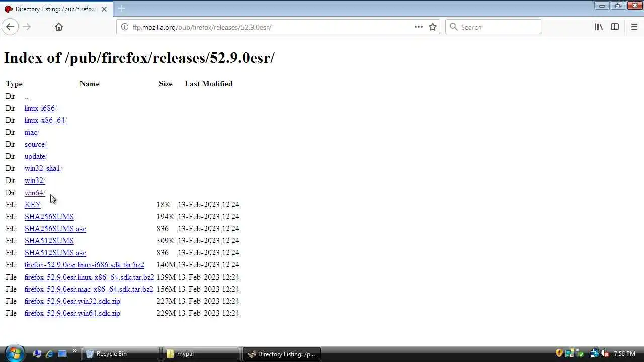Toggle the sidebars button
Screen dimensions: 644x362
tap(615, 27)
